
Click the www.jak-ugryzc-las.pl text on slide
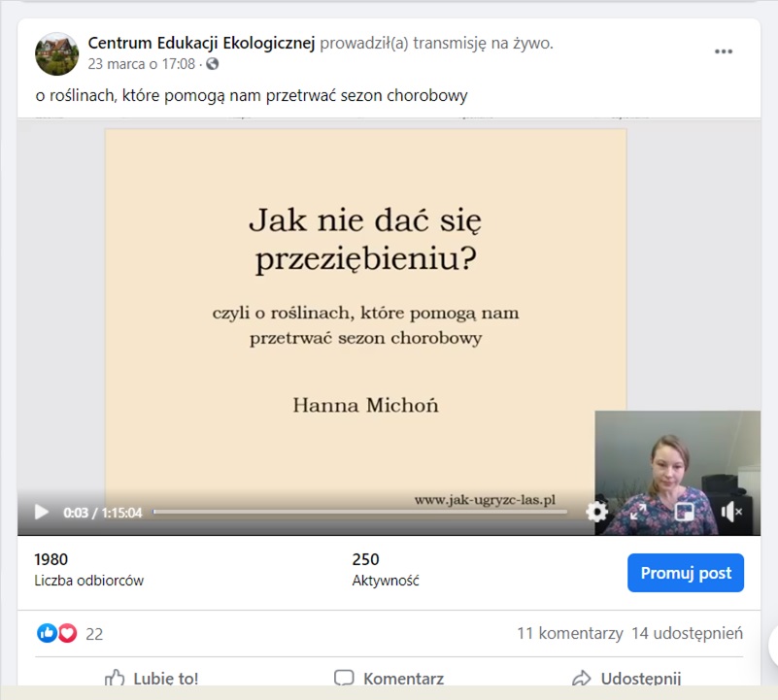(485, 500)
